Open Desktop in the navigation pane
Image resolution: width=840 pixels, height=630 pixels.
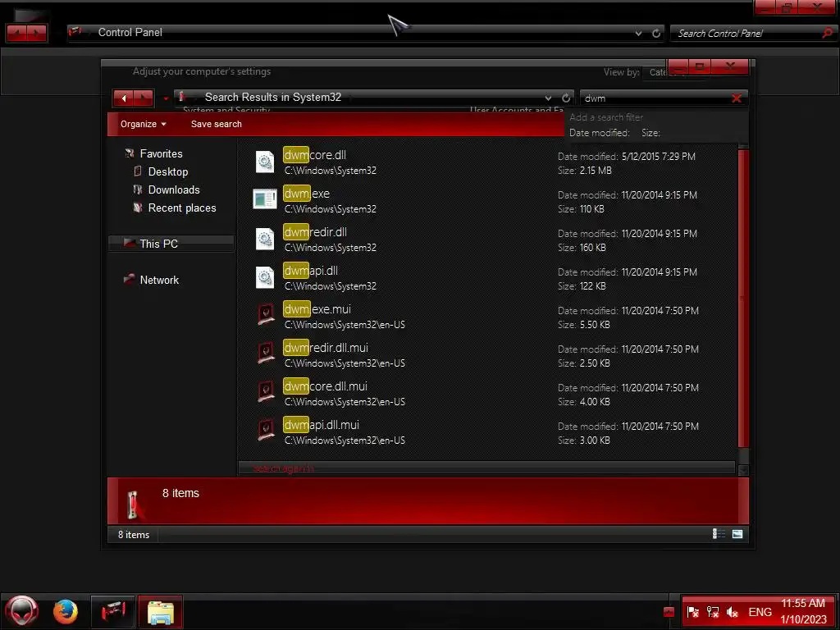pyautogui.click(x=167, y=172)
